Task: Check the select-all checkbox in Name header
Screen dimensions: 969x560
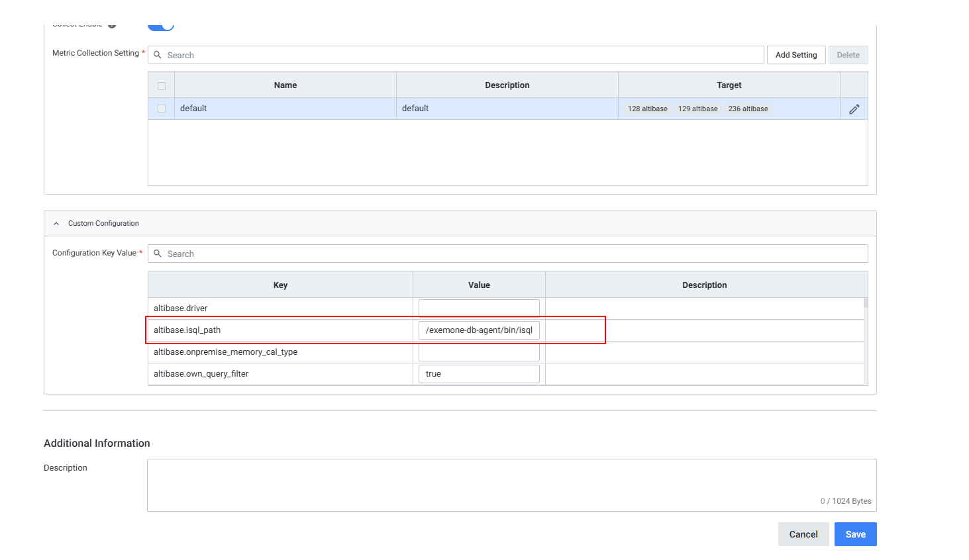Action: [162, 86]
